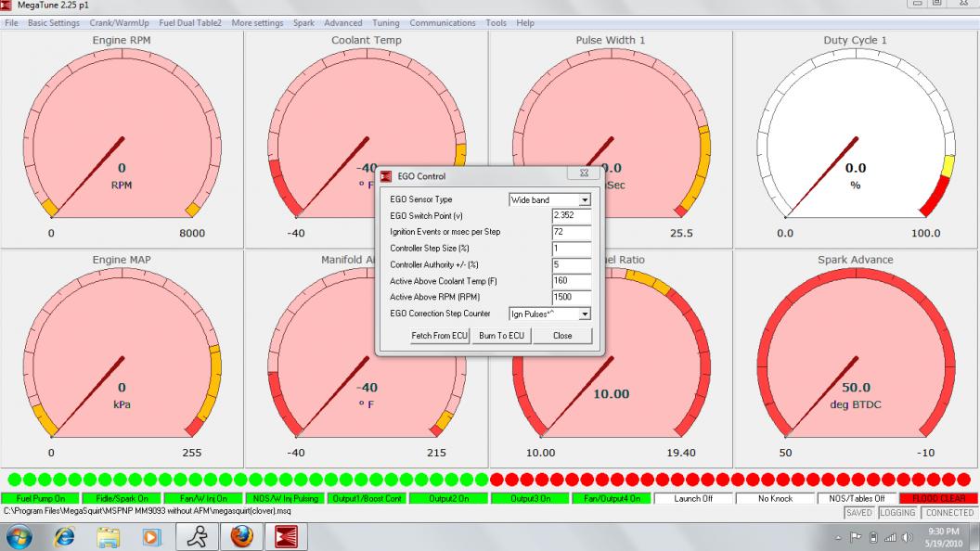Viewport: 980px width, 551px height.
Task: Click the Burn To ECU button
Action: (x=501, y=336)
